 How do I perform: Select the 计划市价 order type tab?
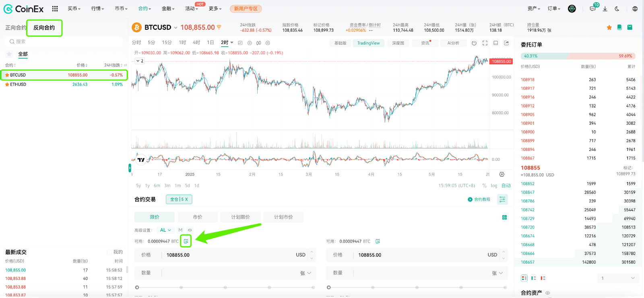[283, 217]
